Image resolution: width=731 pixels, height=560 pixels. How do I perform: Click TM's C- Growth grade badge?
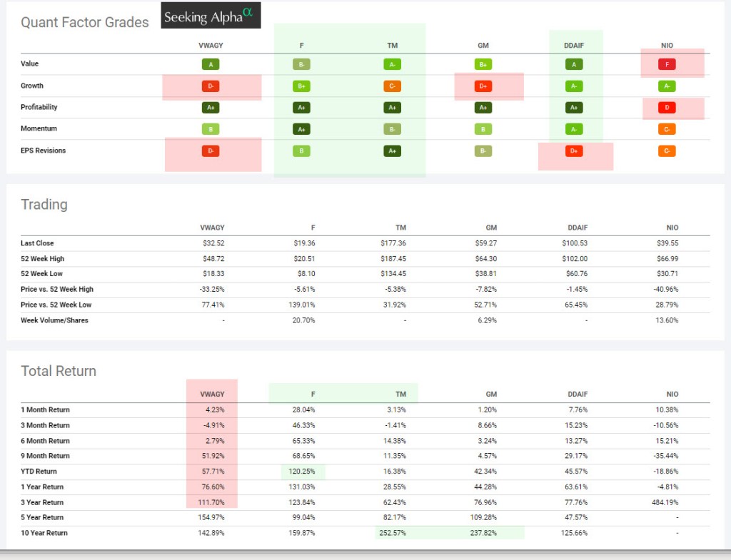(x=392, y=86)
